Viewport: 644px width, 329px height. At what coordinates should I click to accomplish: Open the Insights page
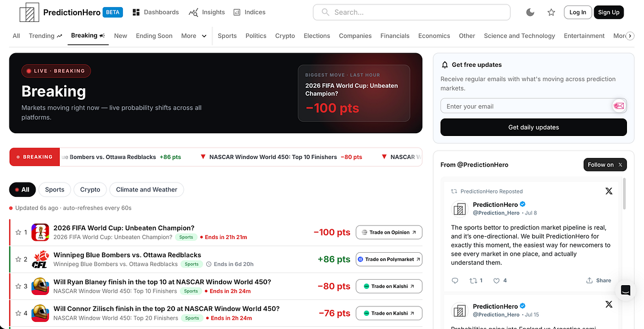coord(207,12)
